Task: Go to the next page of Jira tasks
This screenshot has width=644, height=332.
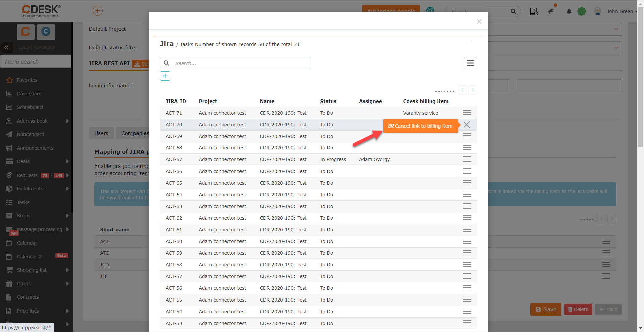Action: 473,90
